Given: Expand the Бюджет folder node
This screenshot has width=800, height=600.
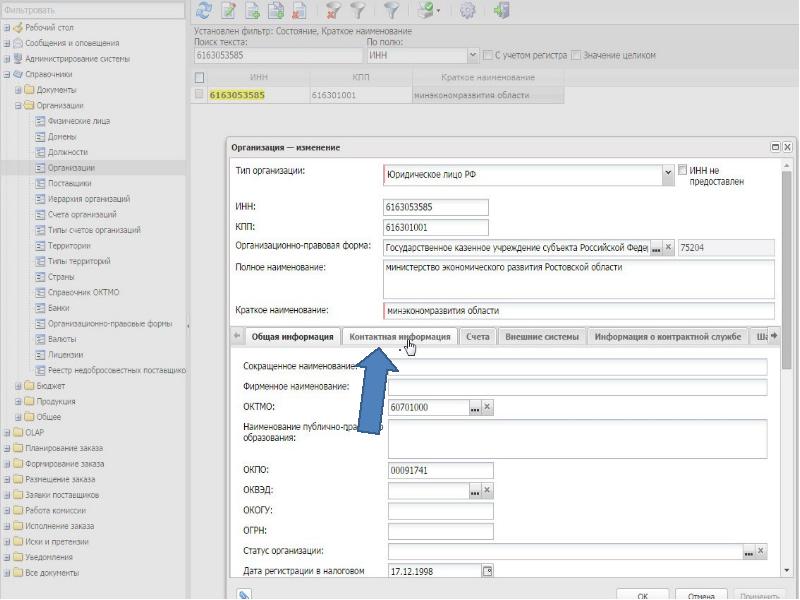Looking at the screenshot, I should click(x=18, y=386).
